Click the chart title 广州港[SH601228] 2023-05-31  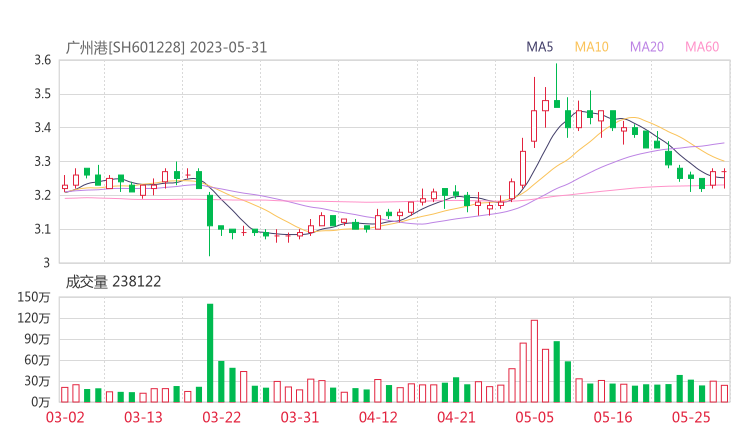[166, 47]
